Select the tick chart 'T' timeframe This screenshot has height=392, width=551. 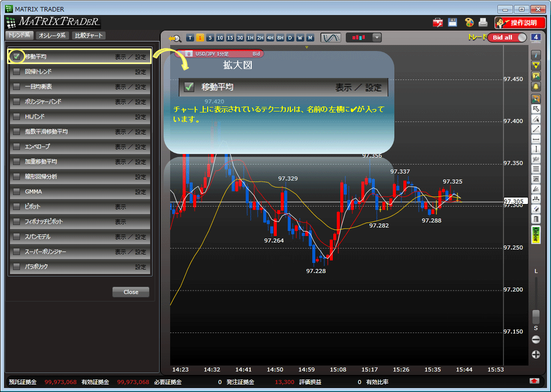[x=190, y=37]
